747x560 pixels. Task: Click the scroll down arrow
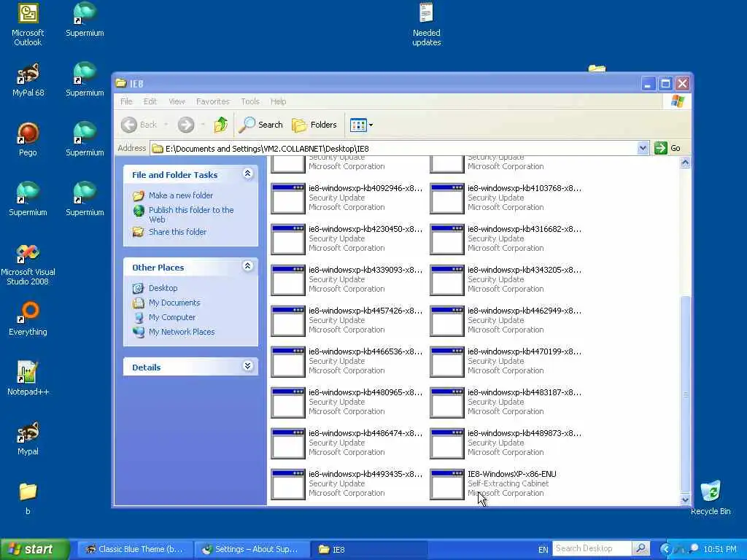tap(685, 499)
